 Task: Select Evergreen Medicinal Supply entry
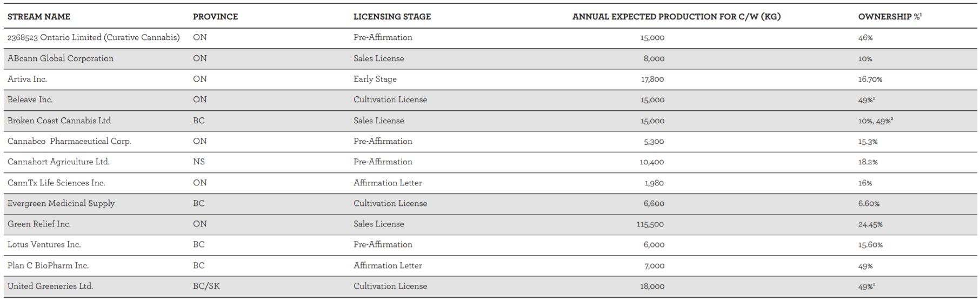tap(61, 203)
